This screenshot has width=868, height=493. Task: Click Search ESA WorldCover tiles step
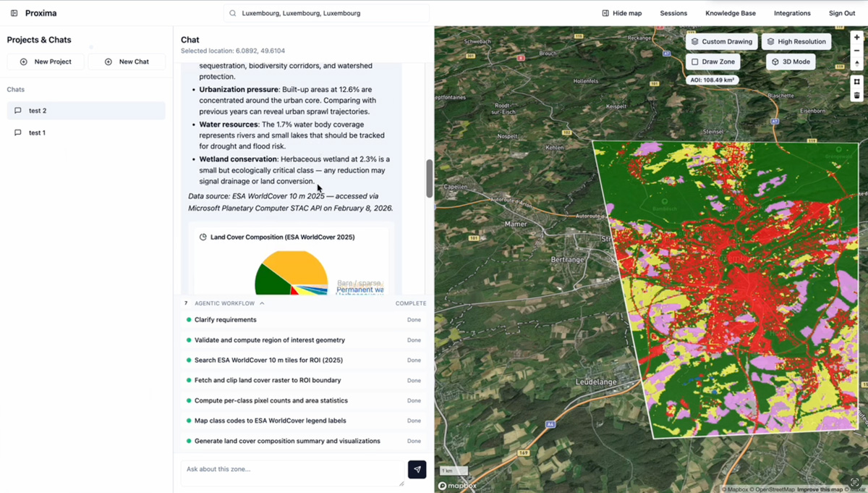(x=304, y=360)
